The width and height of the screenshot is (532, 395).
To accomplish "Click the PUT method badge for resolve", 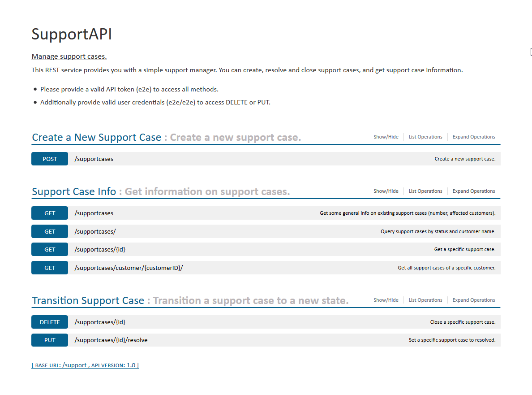I will 50,340.
